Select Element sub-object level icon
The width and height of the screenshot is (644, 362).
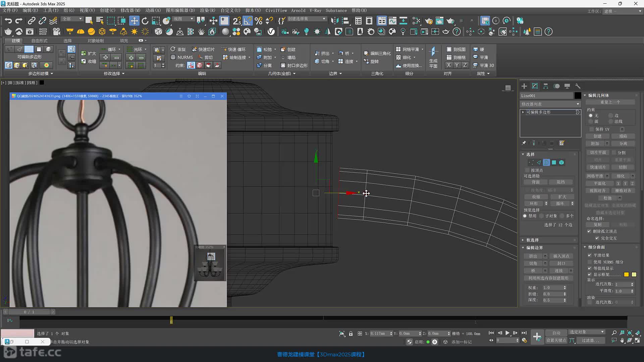[x=561, y=163]
